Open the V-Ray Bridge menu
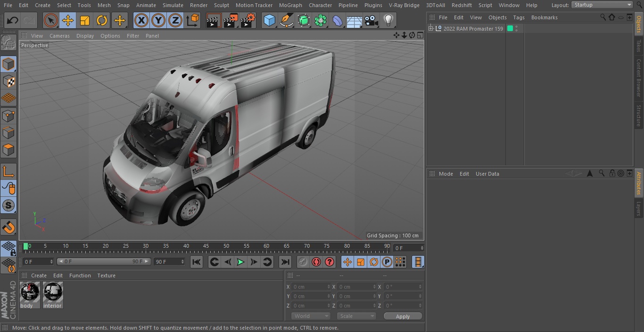Image resolution: width=644 pixels, height=332 pixels. coord(404,5)
